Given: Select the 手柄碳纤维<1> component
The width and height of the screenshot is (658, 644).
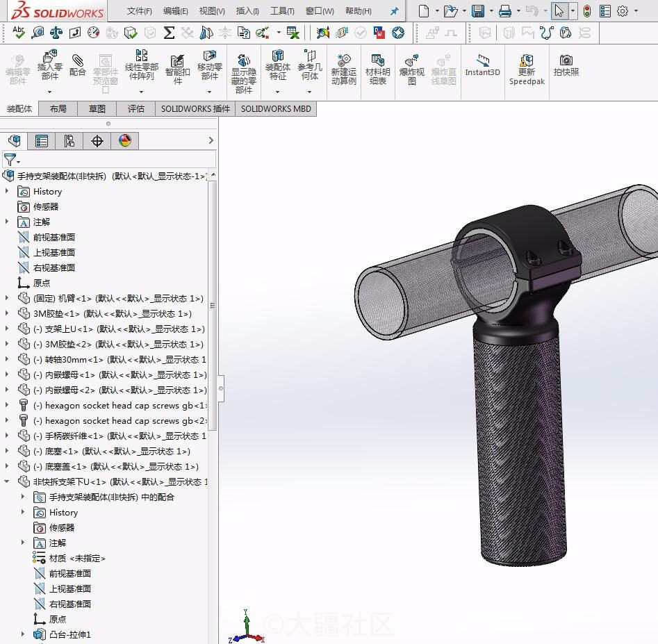Looking at the screenshot, I should click(112, 436).
